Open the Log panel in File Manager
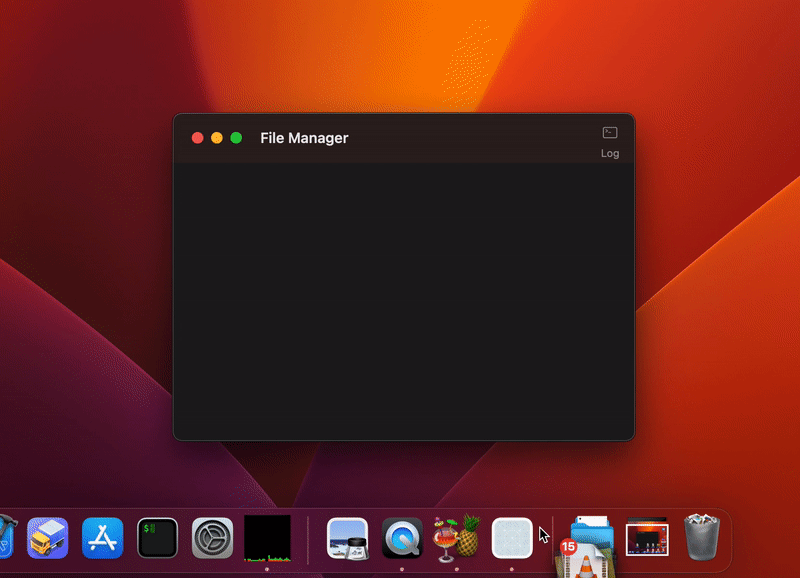The image size is (800, 578). tap(610, 142)
